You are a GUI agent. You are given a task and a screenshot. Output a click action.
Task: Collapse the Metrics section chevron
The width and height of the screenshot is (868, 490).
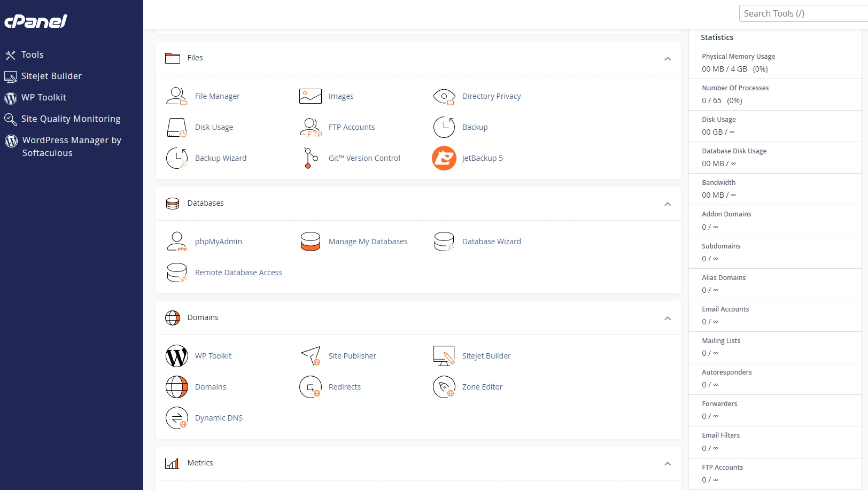(x=668, y=464)
